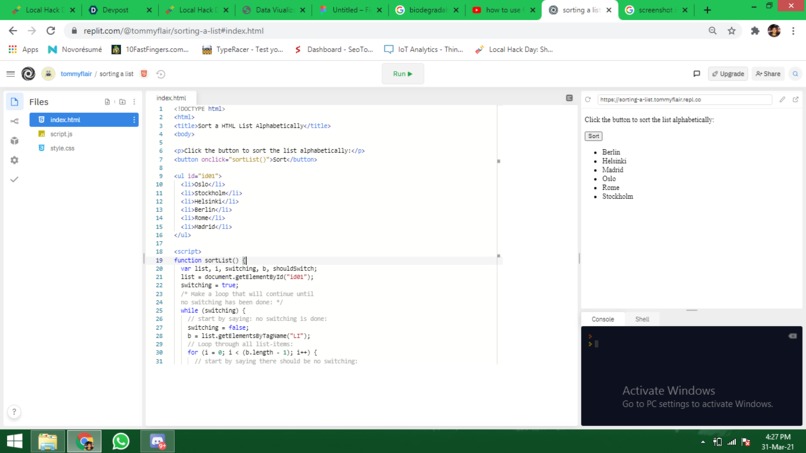Select the index.html editor tab
The height and width of the screenshot is (453, 806).
tap(171, 98)
